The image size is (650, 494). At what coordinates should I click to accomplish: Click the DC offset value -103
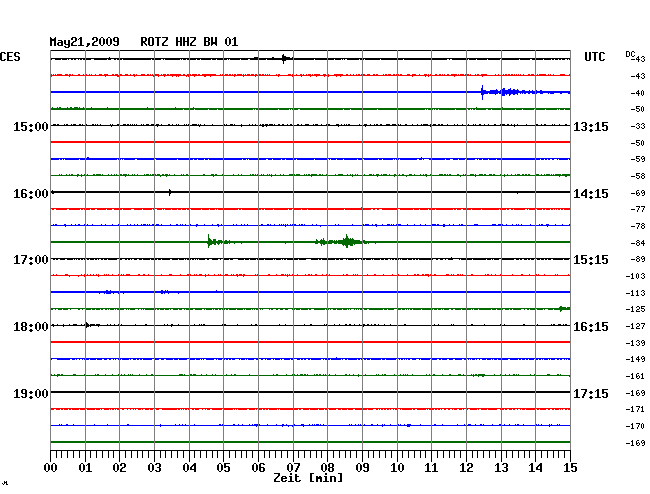(x=635, y=276)
